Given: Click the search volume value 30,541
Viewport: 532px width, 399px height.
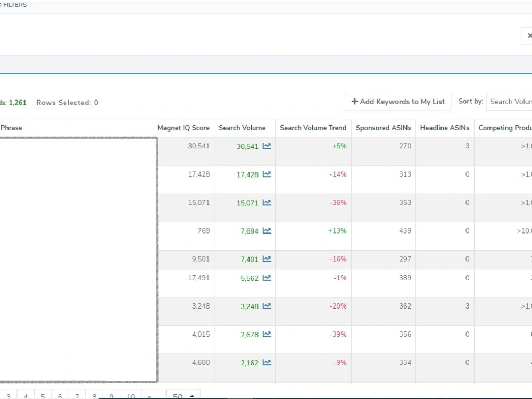Looking at the screenshot, I should (247, 147).
